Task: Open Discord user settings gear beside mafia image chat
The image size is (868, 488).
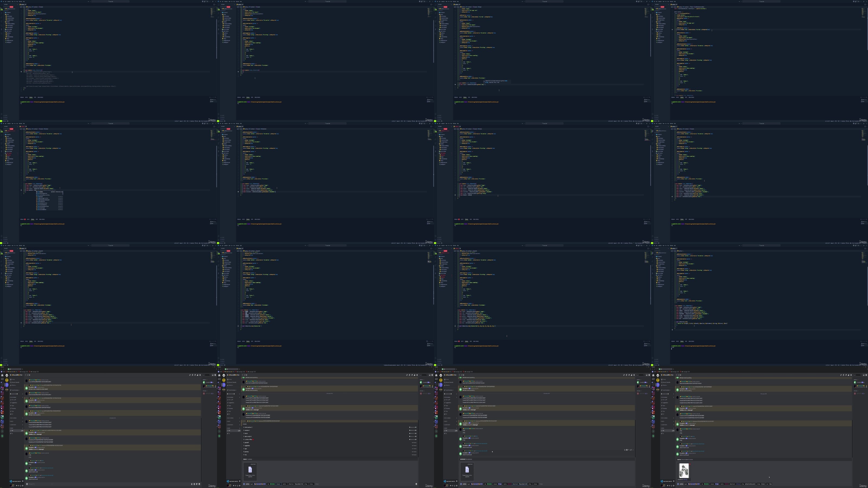Action: coord(674,486)
